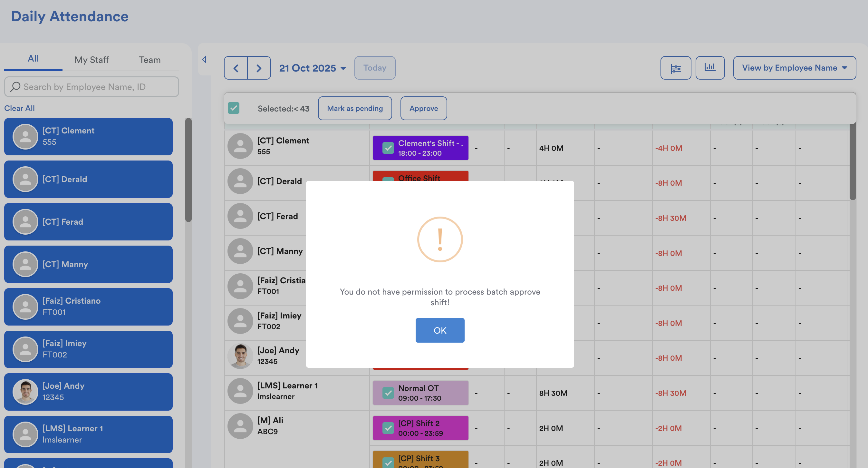Click [M] Ali's avatar icon in table
Viewport: 868px width, 468px height.
tap(240, 426)
